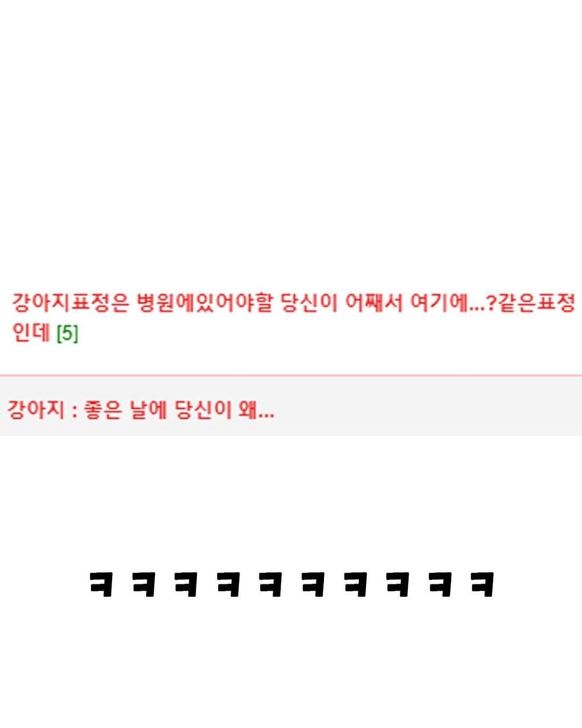Select the comment reading 좋은 날에 당신이 왜...
This screenshot has height=728, width=582.
click(141, 410)
